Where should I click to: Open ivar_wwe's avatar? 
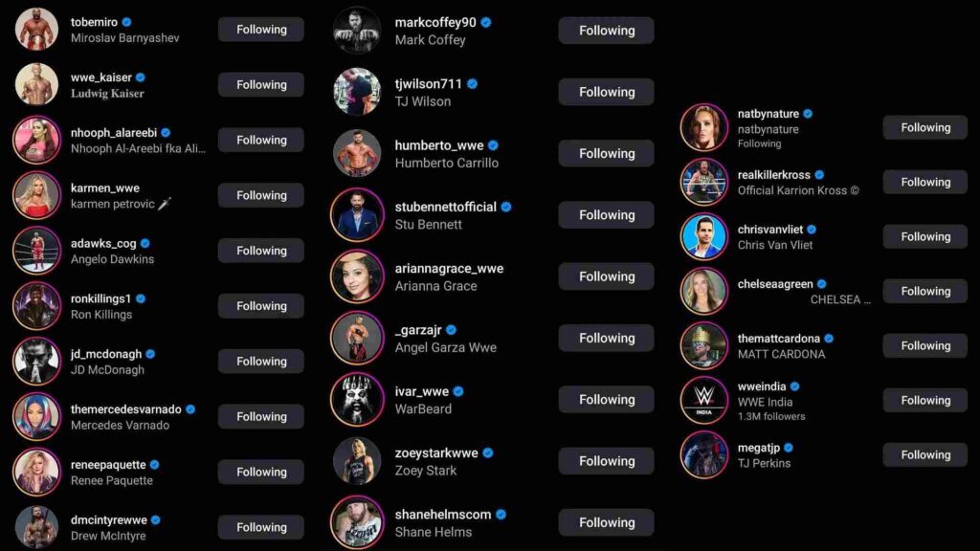[357, 400]
